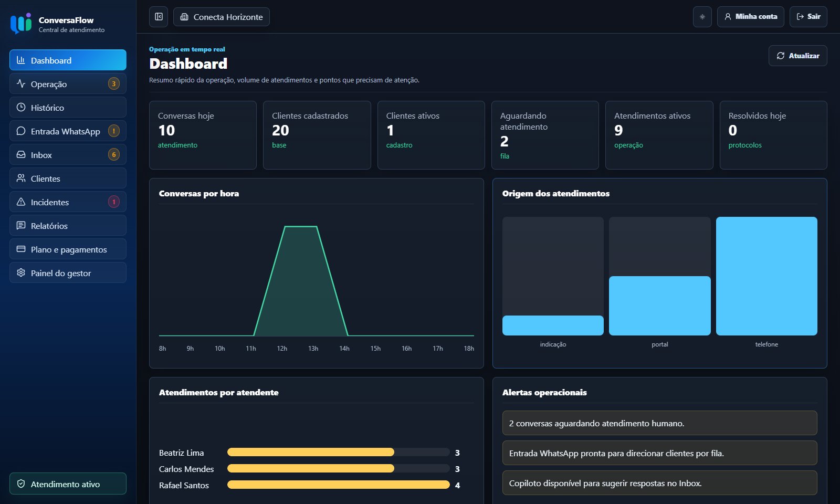Click the telefone bar in origem chart

766,276
